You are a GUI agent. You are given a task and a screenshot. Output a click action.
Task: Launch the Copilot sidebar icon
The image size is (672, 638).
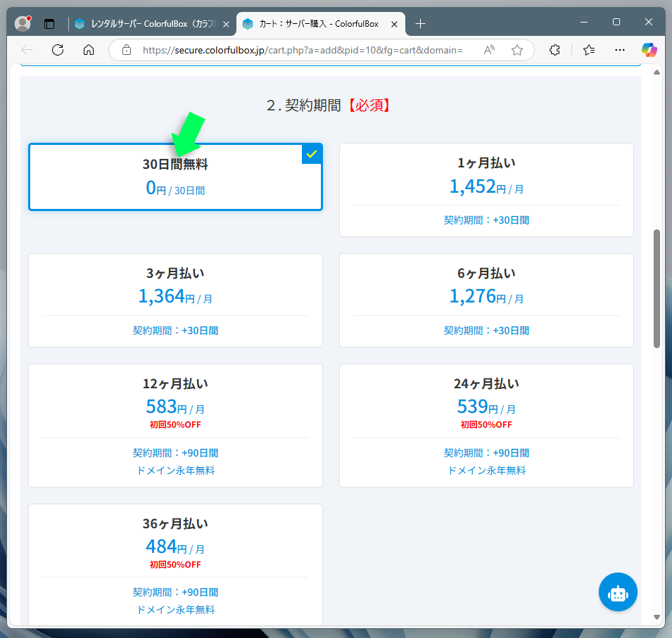click(x=649, y=50)
